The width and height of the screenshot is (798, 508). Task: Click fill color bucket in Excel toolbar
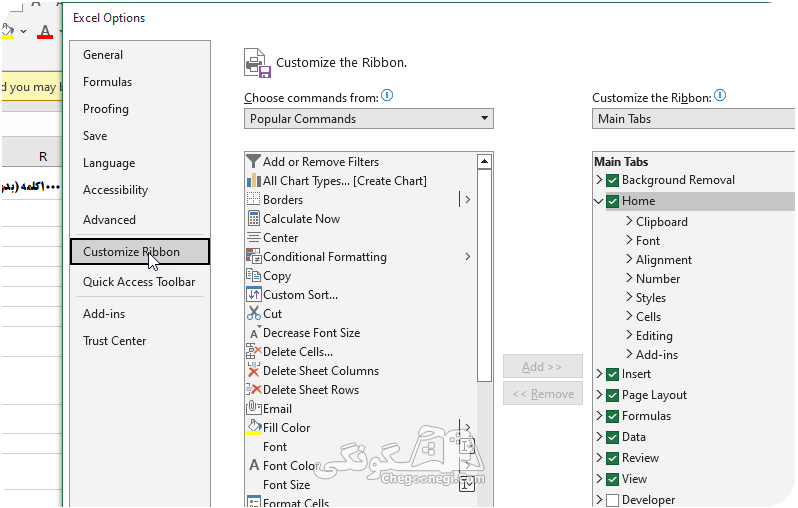8,32
